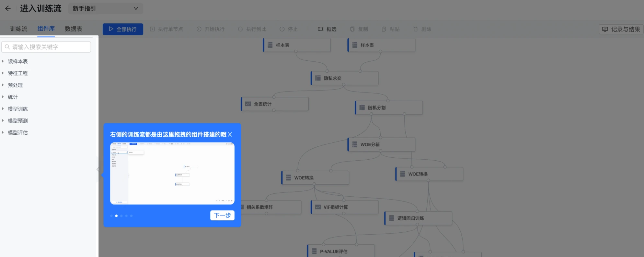Click the 执行单节点 toolbar item
Screen dimensions: 644x257
(x=167, y=29)
